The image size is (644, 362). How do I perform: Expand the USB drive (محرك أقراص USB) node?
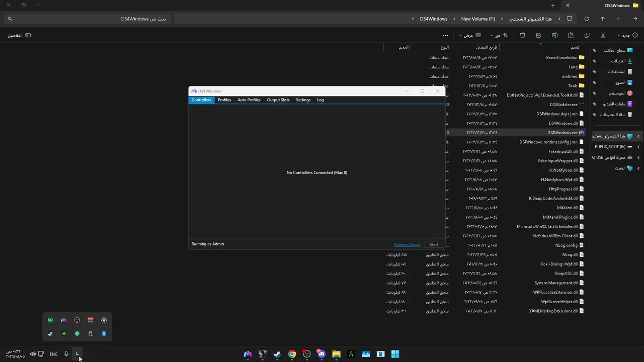click(638, 157)
